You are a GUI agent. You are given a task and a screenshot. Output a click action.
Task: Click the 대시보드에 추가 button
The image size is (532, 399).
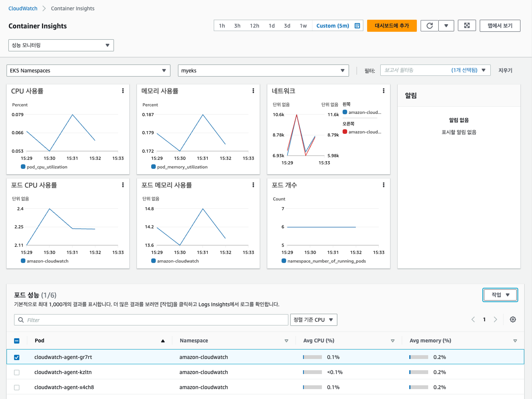pyautogui.click(x=392, y=26)
